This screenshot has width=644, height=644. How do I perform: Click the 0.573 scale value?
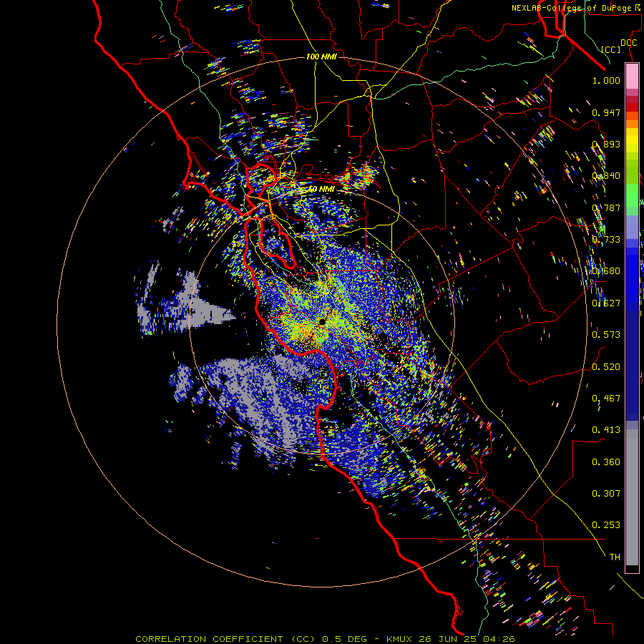coord(606,335)
